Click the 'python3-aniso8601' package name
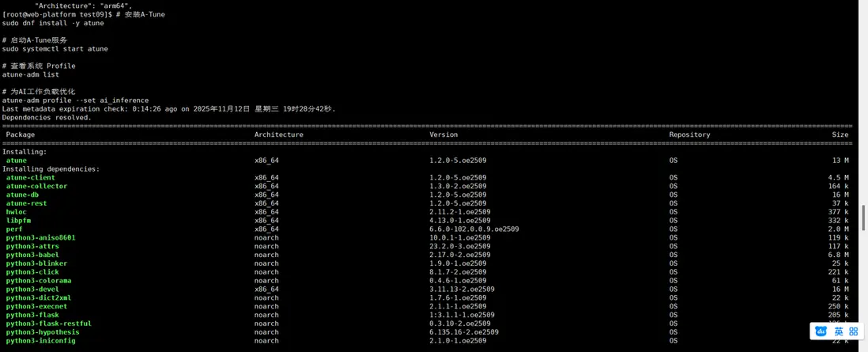This screenshot has width=868, height=352. click(x=40, y=238)
